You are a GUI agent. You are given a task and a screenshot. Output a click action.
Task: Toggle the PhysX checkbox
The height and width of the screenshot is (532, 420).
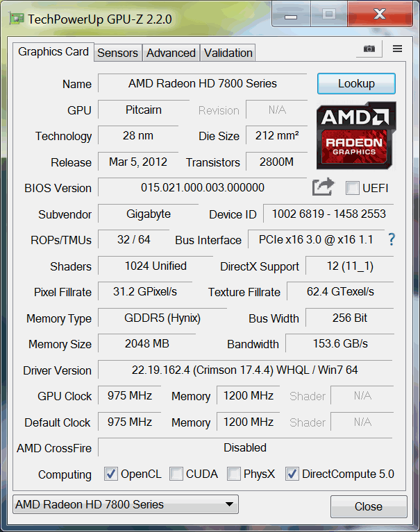(x=233, y=474)
